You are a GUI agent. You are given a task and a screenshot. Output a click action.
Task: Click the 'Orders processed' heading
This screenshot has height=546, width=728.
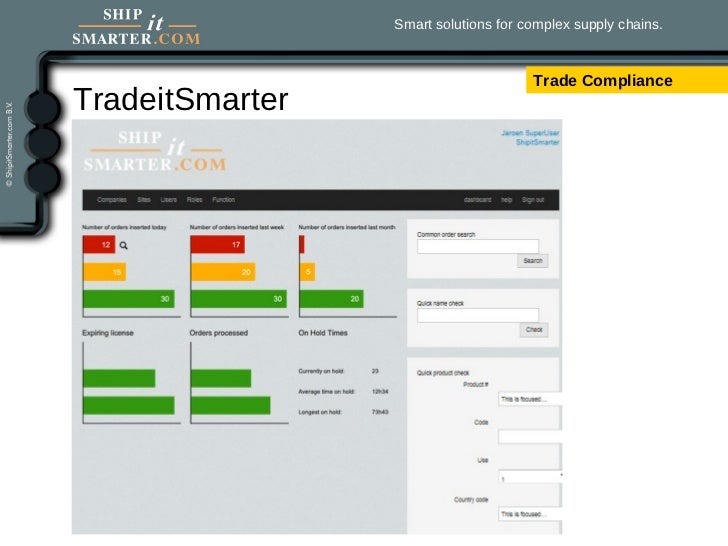click(x=219, y=333)
